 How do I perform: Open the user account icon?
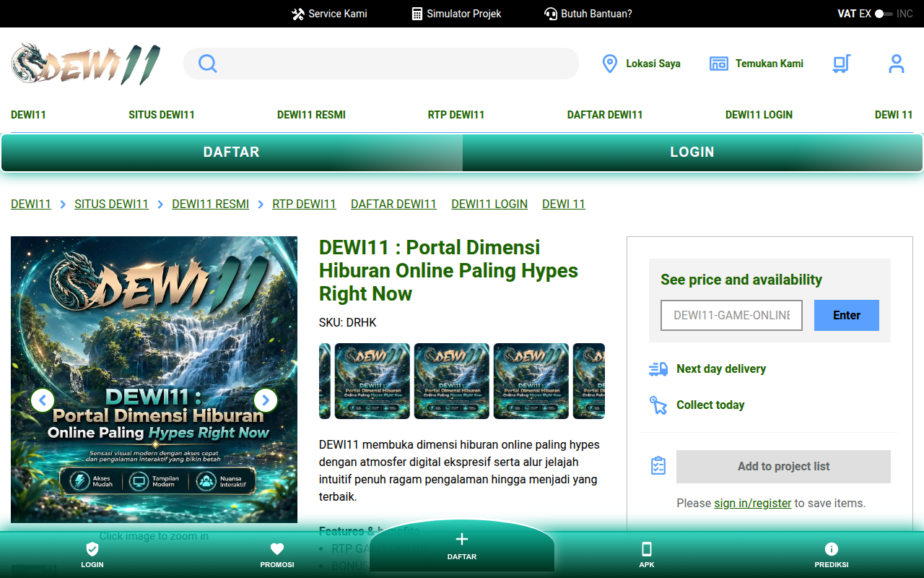pyautogui.click(x=896, y=64)
